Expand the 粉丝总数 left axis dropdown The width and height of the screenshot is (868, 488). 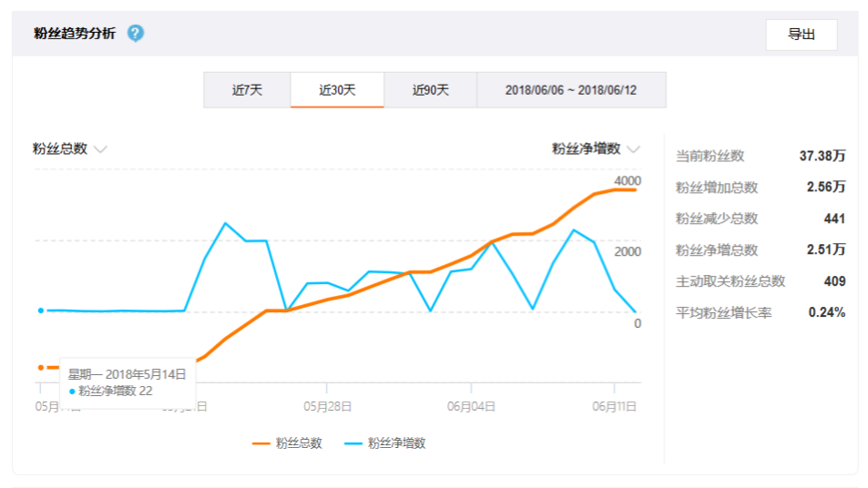[70, 148]
